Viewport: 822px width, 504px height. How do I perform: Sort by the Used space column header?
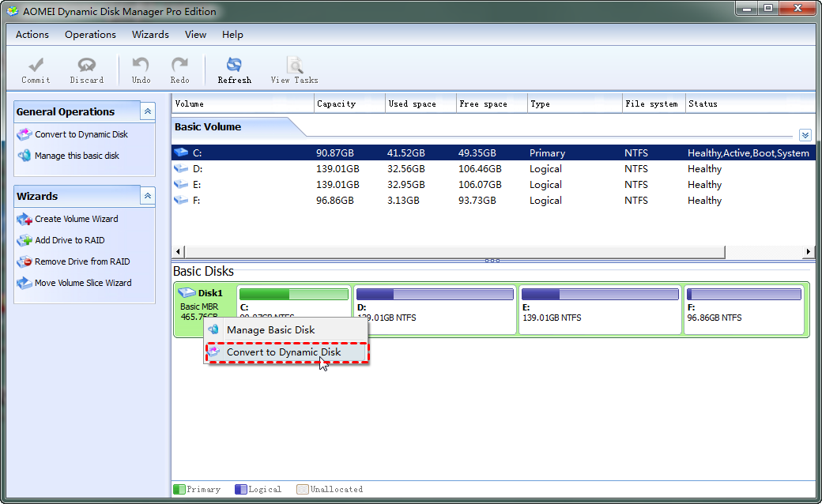421,103
